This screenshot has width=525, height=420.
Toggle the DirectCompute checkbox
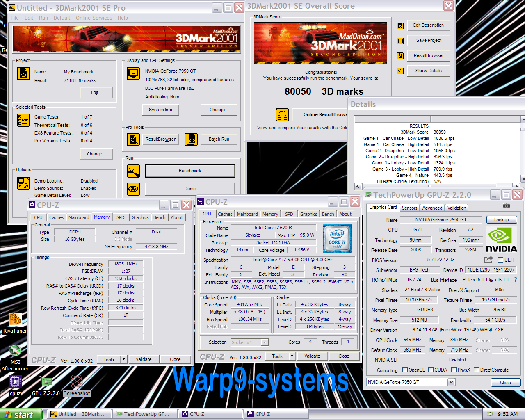coord(476,370)
